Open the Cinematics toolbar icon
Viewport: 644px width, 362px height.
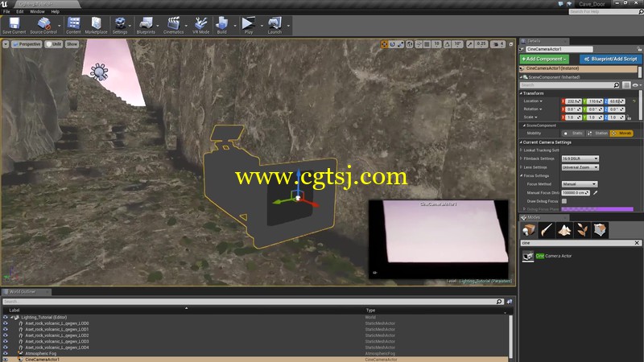pos(173,26)
